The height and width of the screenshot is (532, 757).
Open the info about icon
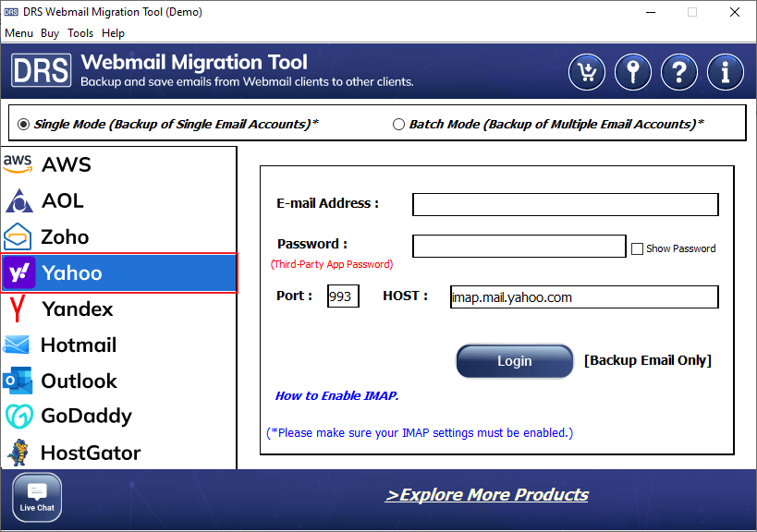[x=726, y=71]
